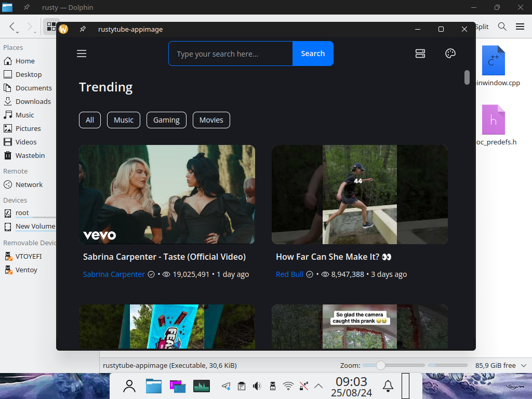Open the How Far Can She Make It thumbnail
Viewport: 532px width, 399px height.
(360, 194)
